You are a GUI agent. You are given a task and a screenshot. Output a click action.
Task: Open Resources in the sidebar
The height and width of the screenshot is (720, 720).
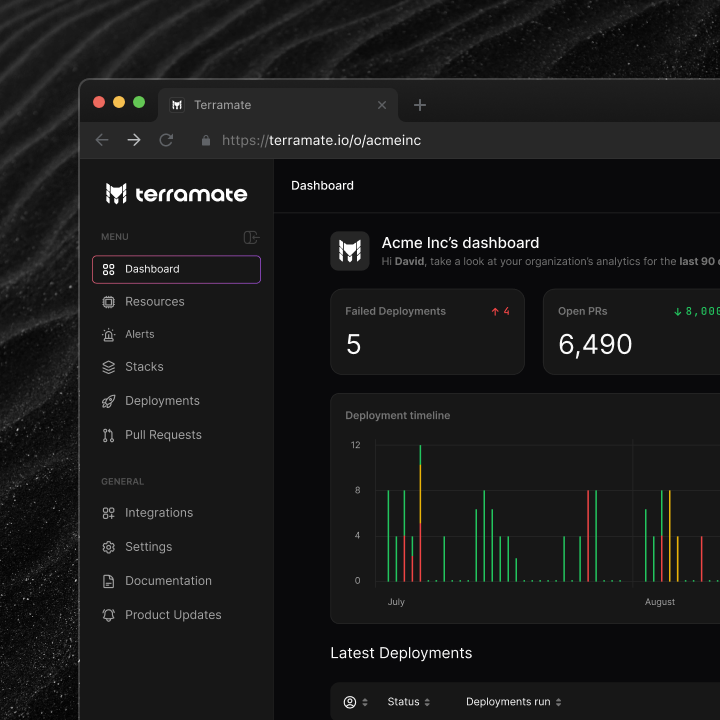tap(154, 302)
